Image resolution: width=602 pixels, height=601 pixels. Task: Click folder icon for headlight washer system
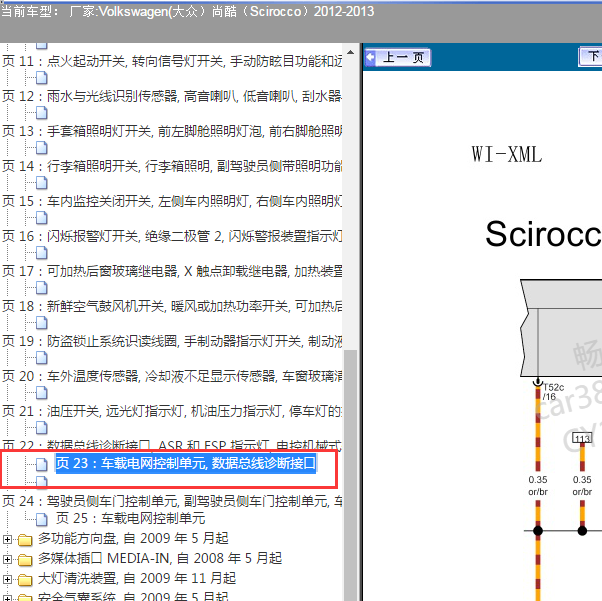pos(25,579)
